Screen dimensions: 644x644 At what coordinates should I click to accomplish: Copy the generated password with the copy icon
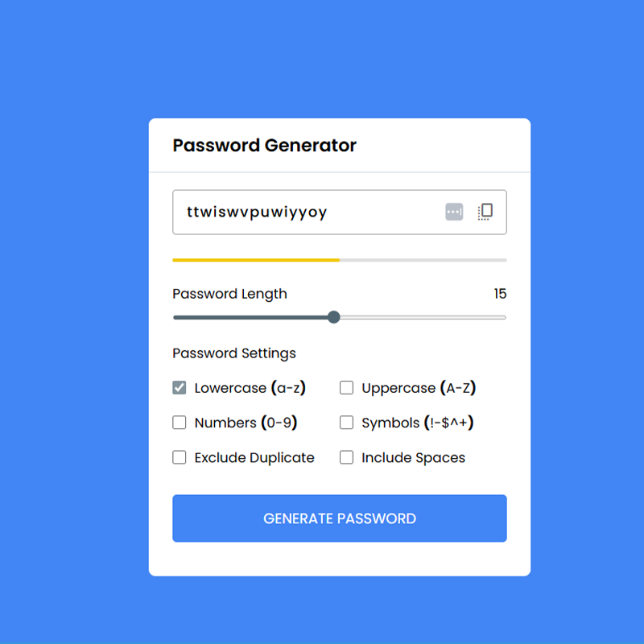coord(485,212)
